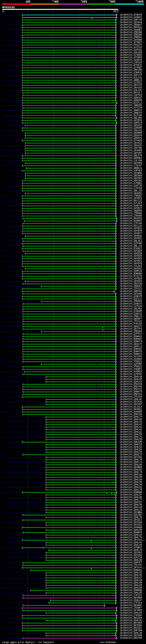The width and height of the screenshot is (146, 644).
Task: Open hit UniRef100_A2XZF8
Action: 131,357
